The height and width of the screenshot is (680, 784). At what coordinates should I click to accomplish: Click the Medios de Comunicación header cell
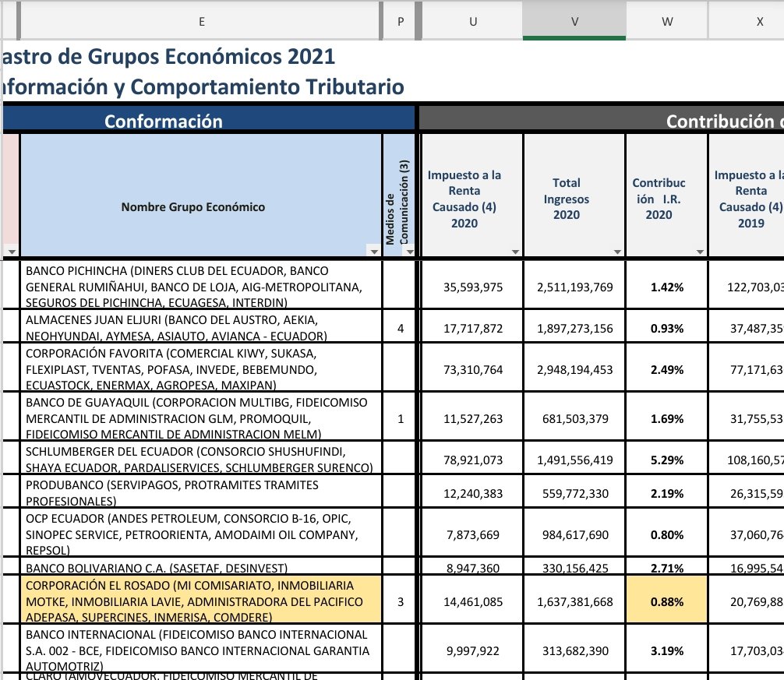[x=399, y=196]
